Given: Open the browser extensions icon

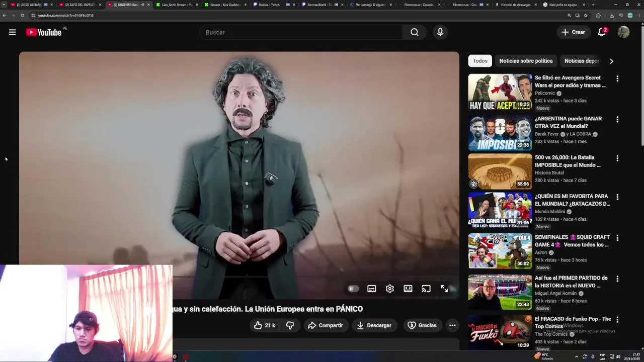Looking at the screenshot, I should click(598, 16).
